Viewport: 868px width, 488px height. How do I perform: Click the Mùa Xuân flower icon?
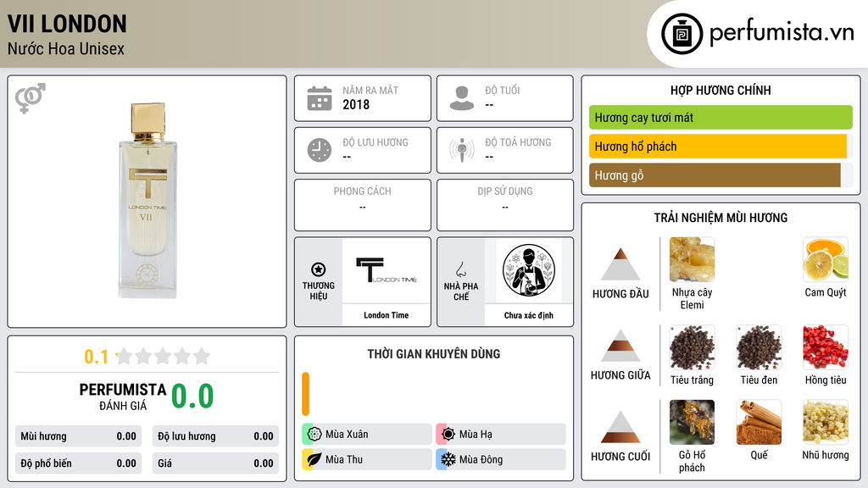(314, 435)
